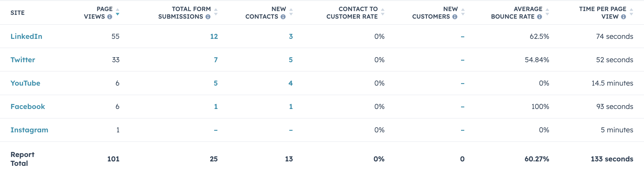This screenshot has height=175, width=644.
Task: Click the Time Per Page View info icon
Action: point(623,17)
